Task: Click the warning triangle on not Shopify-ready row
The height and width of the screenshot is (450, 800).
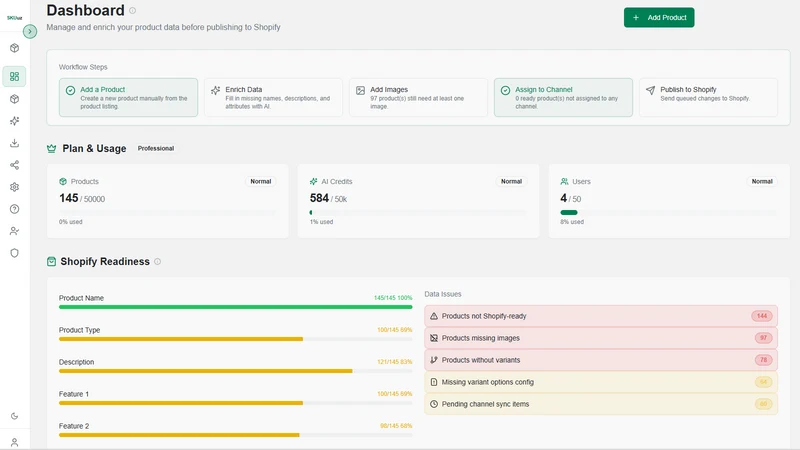Action: [x=434, y=316]
